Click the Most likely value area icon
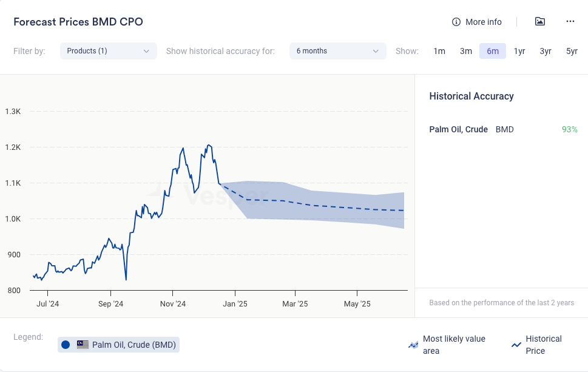This screenshot has width=588, height=372. click(x=413, y=345)
